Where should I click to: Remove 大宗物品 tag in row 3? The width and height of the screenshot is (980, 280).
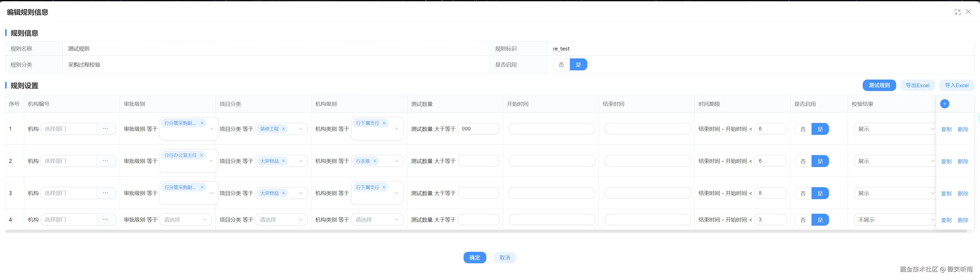click(283, 193)
